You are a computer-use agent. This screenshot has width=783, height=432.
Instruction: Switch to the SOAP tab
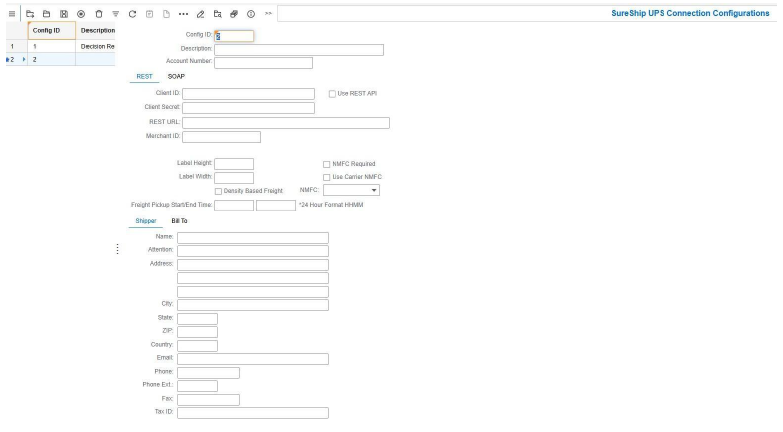coord(176,76)
